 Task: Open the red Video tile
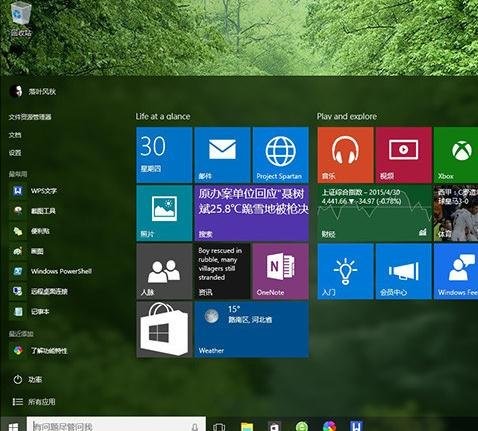[403, 155]
